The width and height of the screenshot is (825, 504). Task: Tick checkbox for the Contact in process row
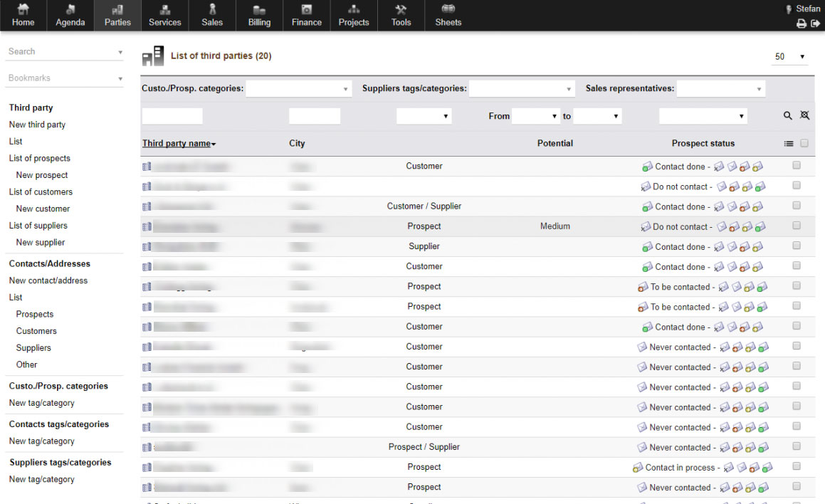point(797,466)
